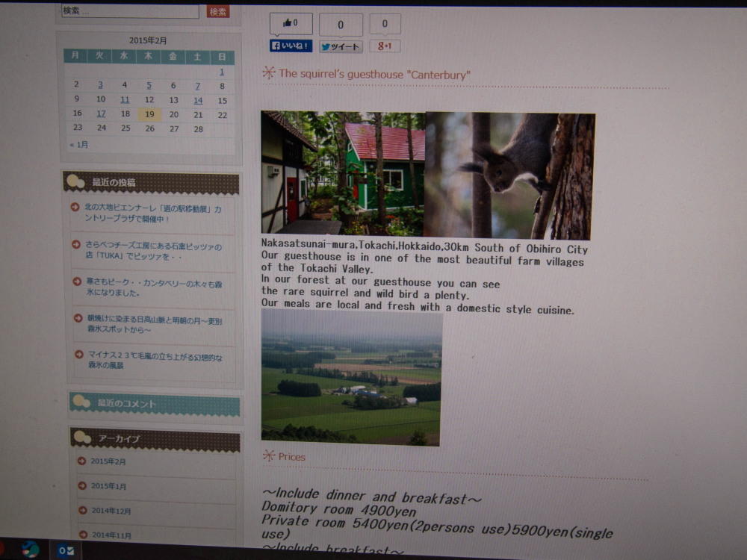Click the aerial farmland photo
Viewport: 747px width, 560px height.
point(352,377)
